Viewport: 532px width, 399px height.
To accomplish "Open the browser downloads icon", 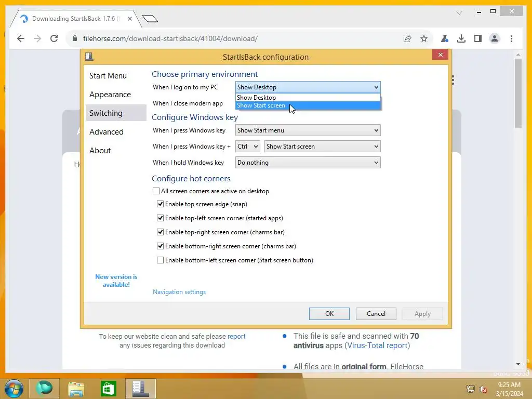I will 461,38.
